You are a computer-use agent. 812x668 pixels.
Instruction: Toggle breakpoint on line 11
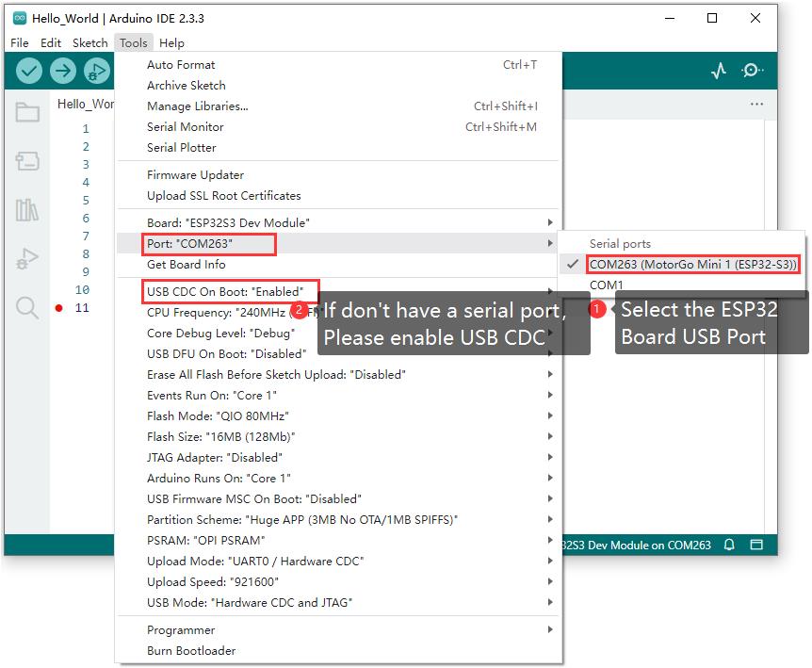coord(58,308)
